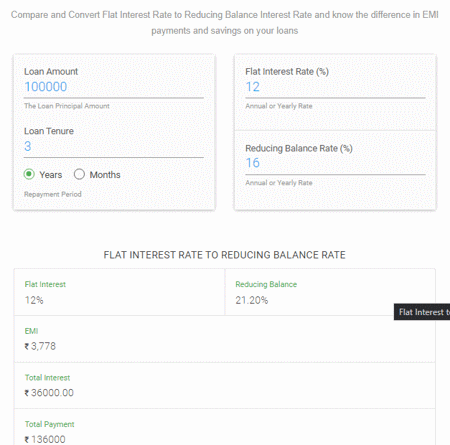Screen dimensions: 450x445
Task: Click the Loan Amount label
Action: (51, 72)
